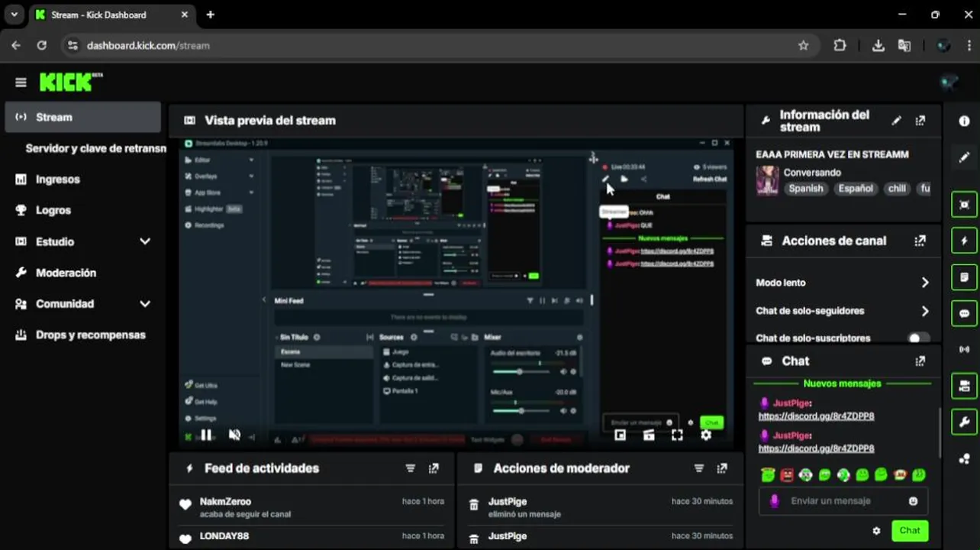Expand the Comunidad submenu chevron
980x550 pixels.
145,304
